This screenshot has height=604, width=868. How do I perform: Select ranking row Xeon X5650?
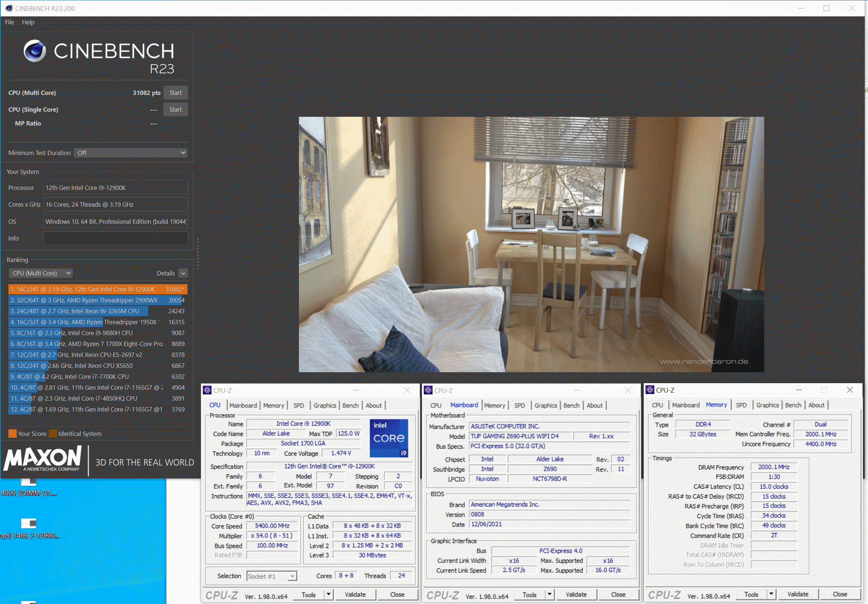[x=98, y=366]
